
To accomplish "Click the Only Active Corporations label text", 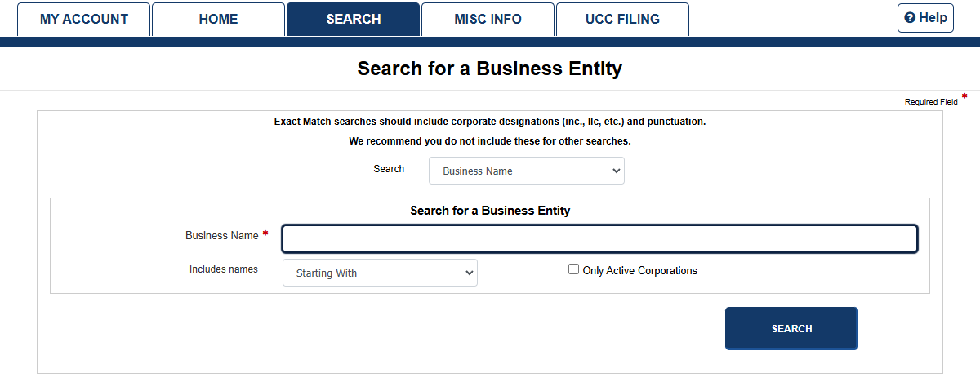I will [x=639, y=271].
